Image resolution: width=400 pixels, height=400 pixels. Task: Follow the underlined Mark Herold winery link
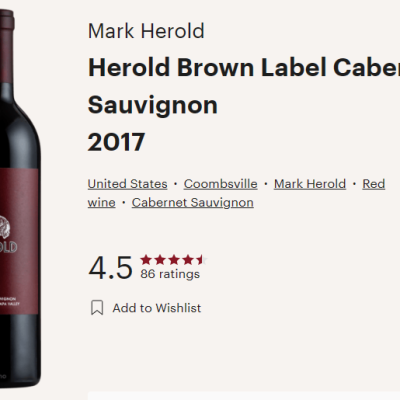(310, 184)
